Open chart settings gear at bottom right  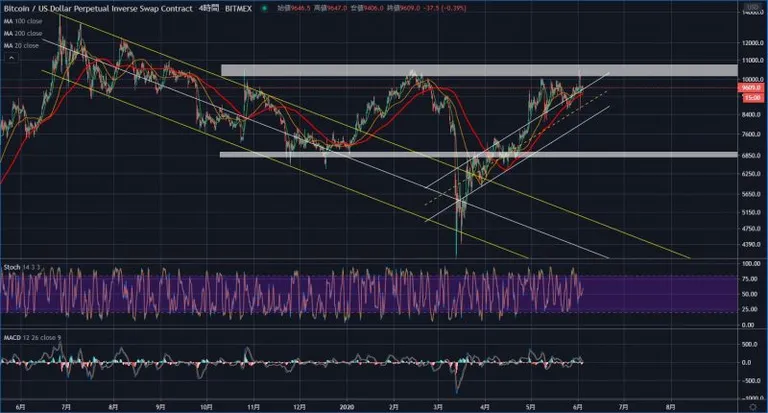753,407
